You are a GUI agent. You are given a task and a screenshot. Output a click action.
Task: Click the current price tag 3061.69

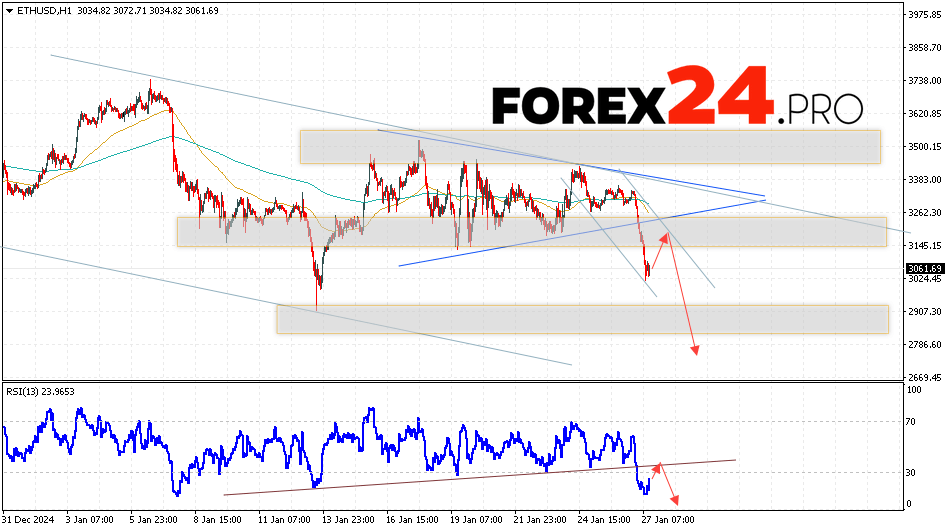point(926,268)
